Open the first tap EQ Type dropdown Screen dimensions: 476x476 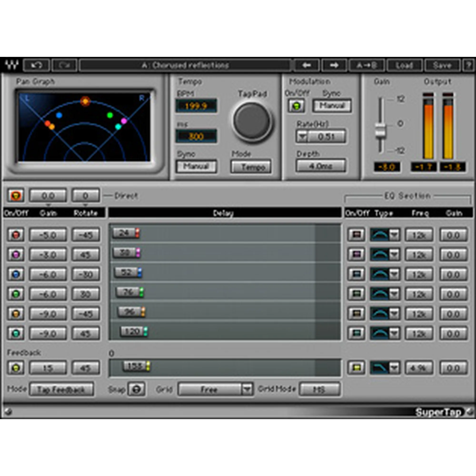(394, 235)
